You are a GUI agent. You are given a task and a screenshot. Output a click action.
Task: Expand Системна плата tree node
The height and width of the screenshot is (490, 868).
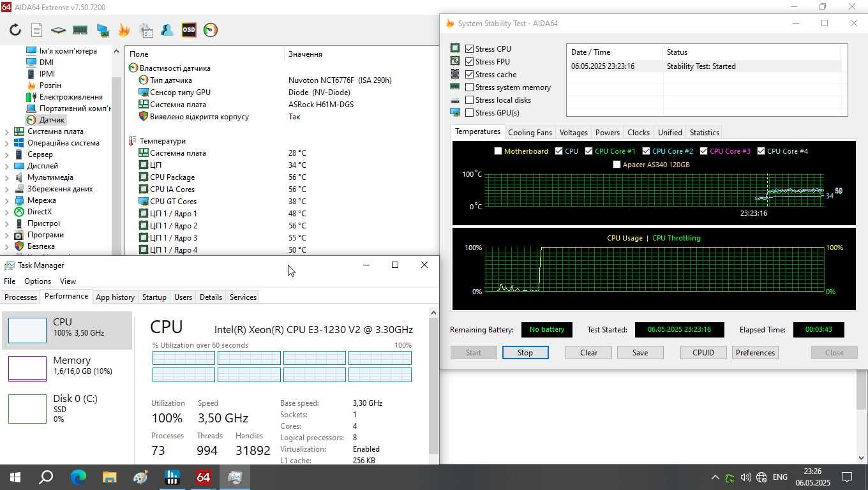click(7, 131)
